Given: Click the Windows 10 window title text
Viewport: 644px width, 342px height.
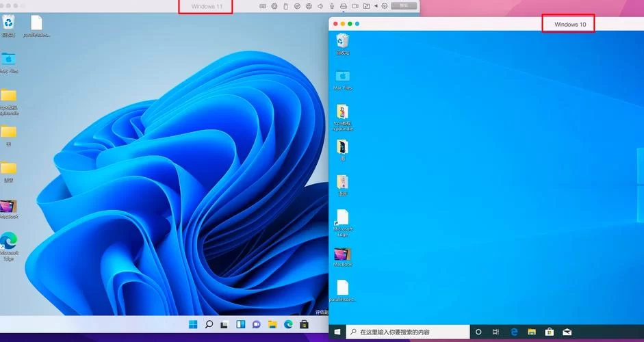Looking at the screenshot, I should click(570, 24).
